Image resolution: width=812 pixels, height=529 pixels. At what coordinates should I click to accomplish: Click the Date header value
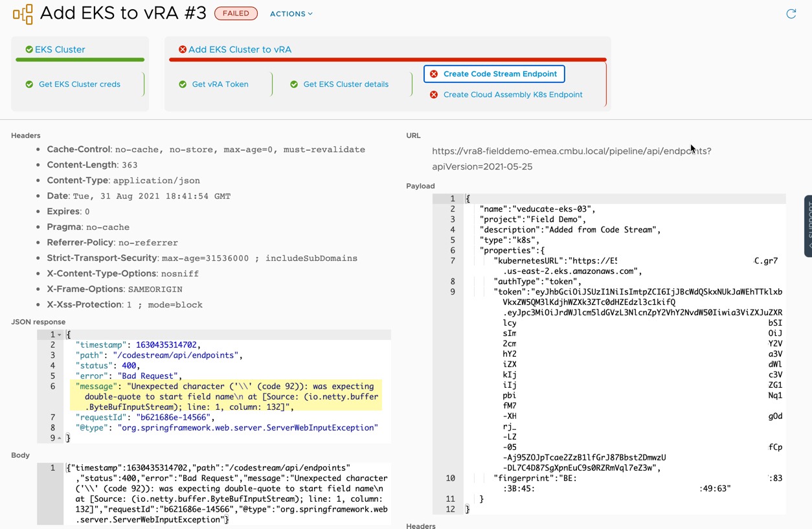152,196
